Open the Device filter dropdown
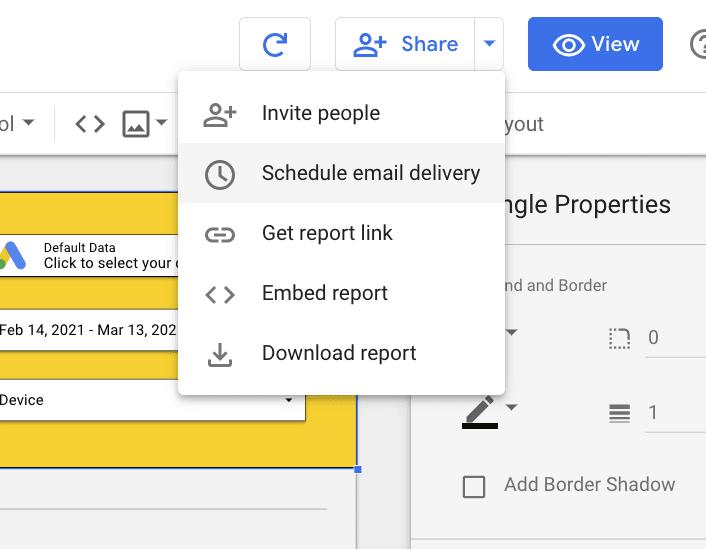 (151, 400)
